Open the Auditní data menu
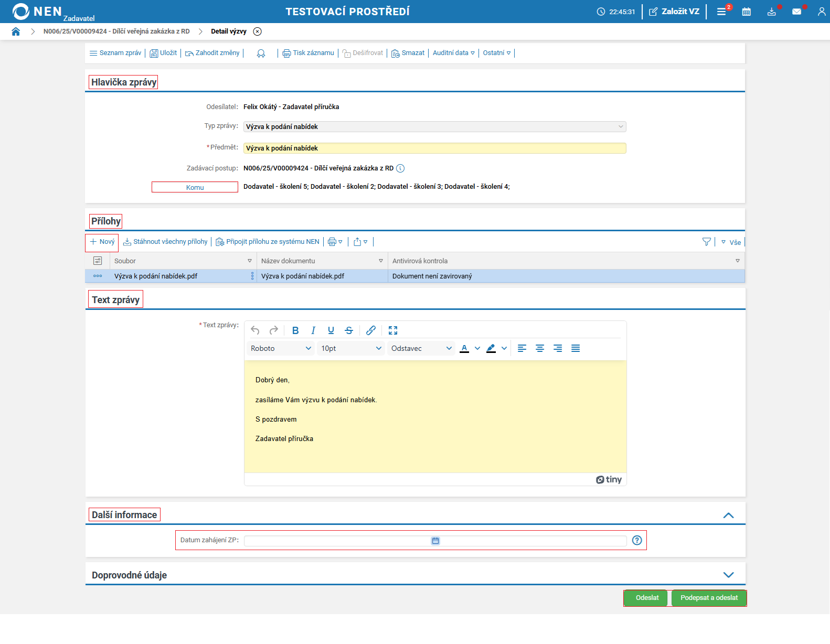The width and height of the screenshot is (830, 644). pyautogui.click(x=453, y=53)
